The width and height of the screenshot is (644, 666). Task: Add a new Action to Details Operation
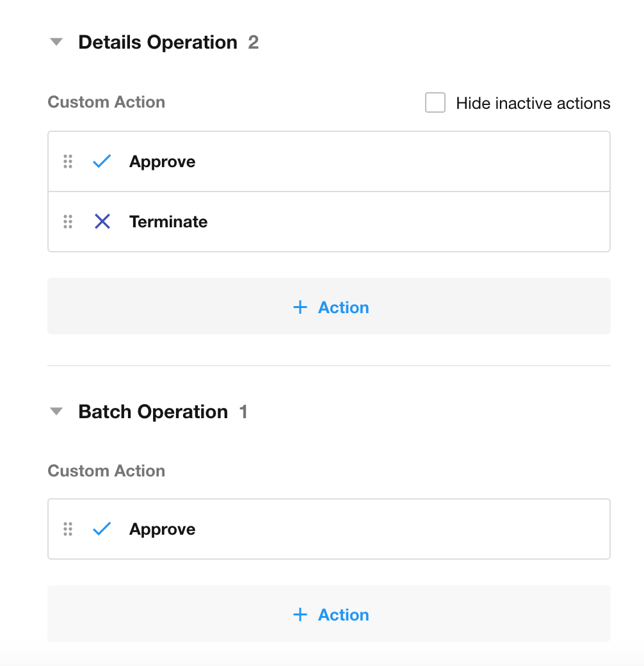tap(343, 307)
